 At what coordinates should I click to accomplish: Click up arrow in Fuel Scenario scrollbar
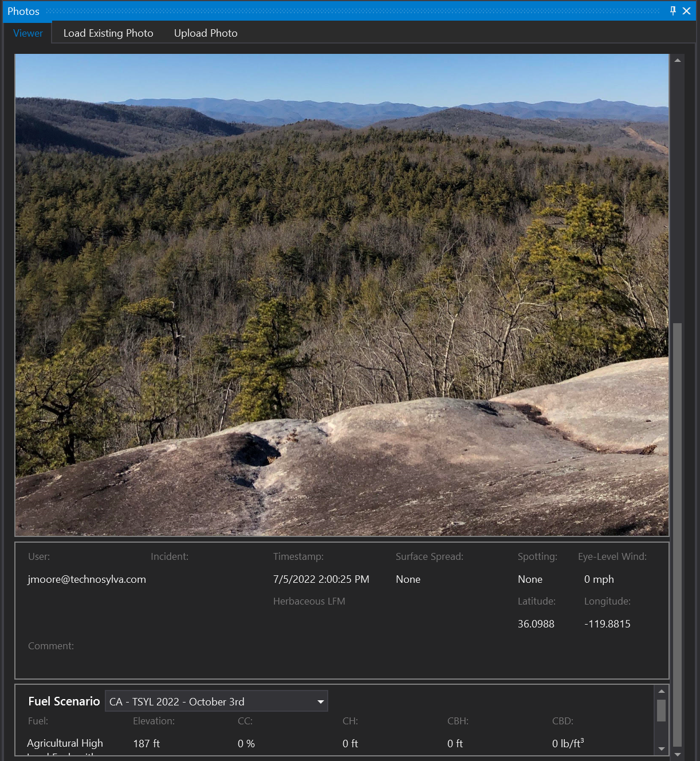(x=661, y=692)
